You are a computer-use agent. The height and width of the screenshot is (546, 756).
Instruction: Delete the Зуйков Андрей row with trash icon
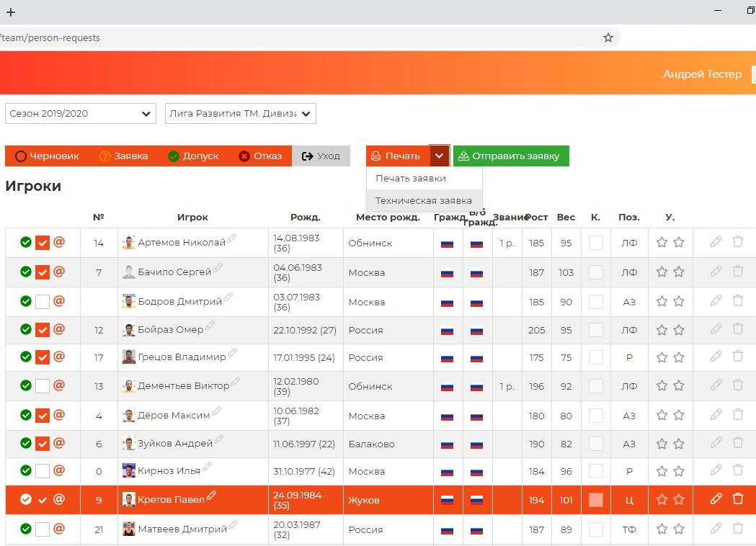click(x=737, y=442)
